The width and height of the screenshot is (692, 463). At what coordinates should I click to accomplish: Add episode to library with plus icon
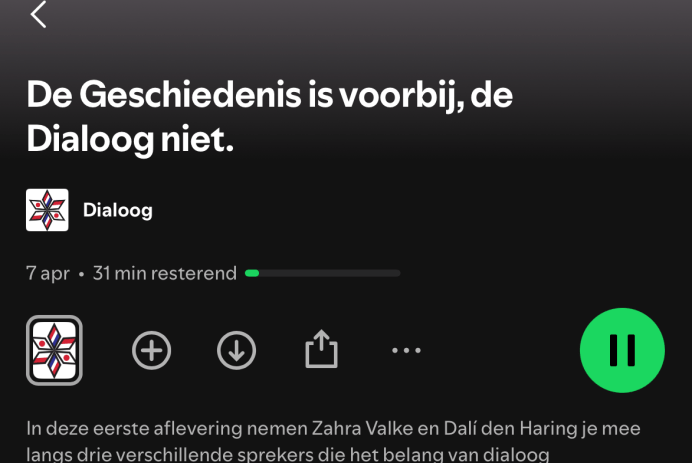point(151,350)
